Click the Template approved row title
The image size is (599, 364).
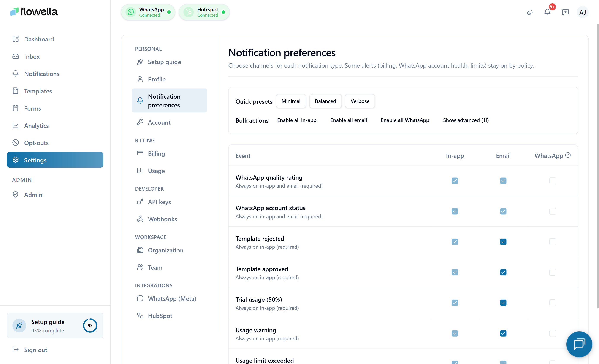261,269
